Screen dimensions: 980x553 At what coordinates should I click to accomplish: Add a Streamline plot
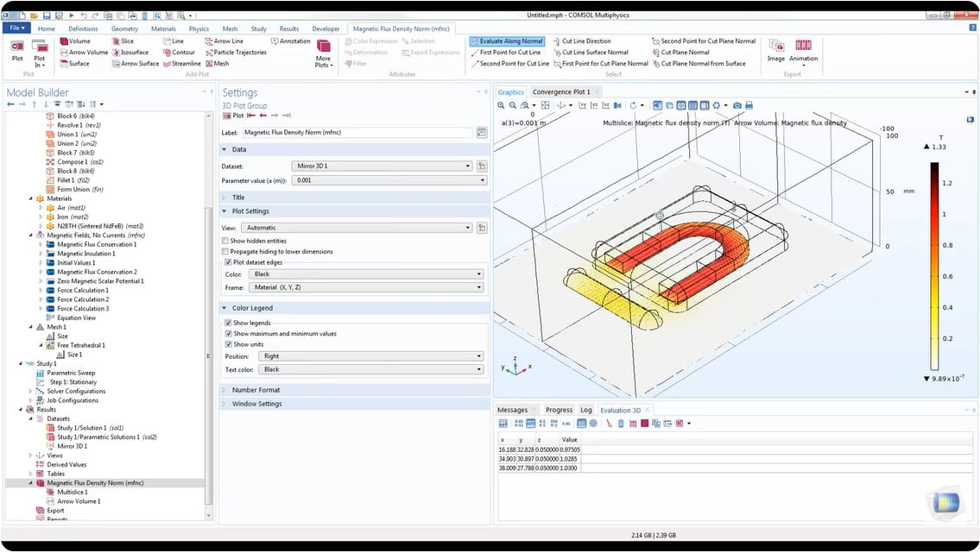[182, 64]
